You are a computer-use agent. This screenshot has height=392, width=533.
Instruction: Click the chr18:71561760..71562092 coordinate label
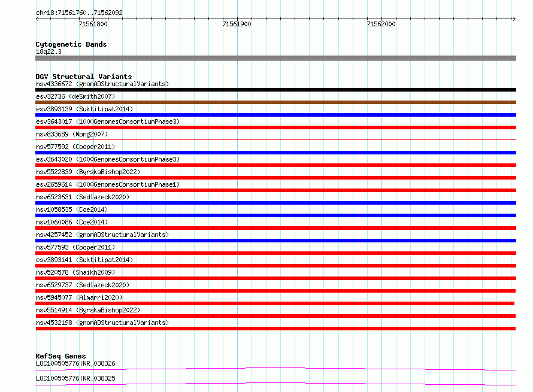(x=79, y=13)
